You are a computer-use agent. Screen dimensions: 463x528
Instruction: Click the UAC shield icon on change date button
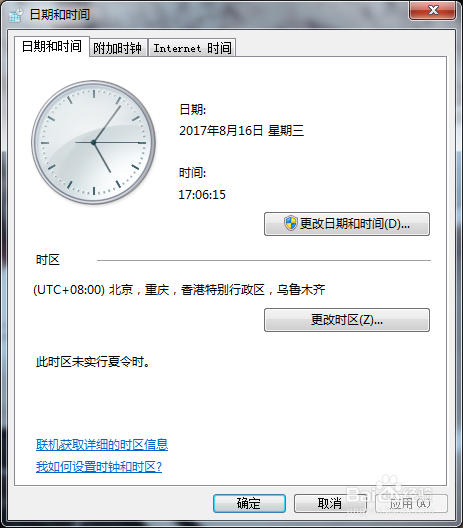click(291, 223)
